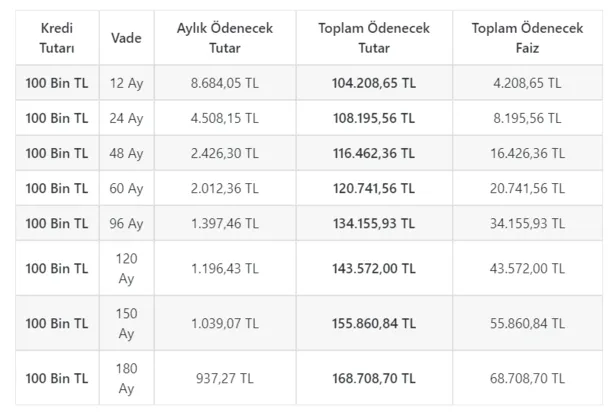This screenshot has height=416, width=616.
Task: Click the 24 Ay term cell
Action: tap(126, 119)
